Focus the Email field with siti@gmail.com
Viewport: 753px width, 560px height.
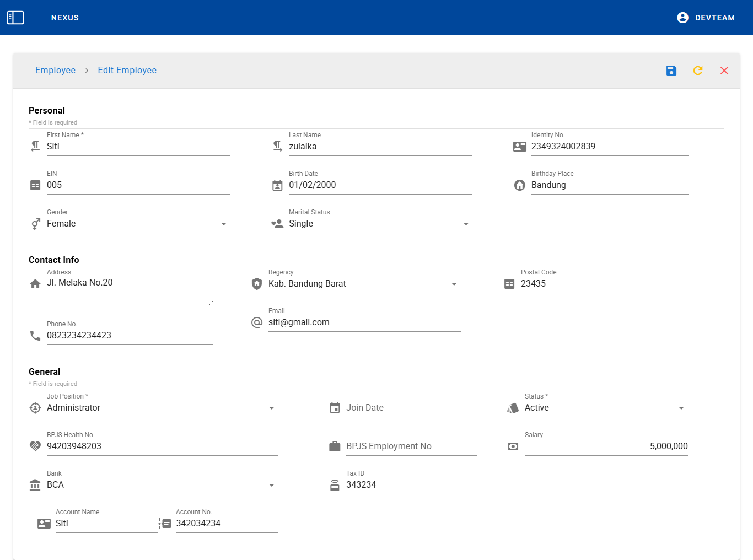[364, 322]
